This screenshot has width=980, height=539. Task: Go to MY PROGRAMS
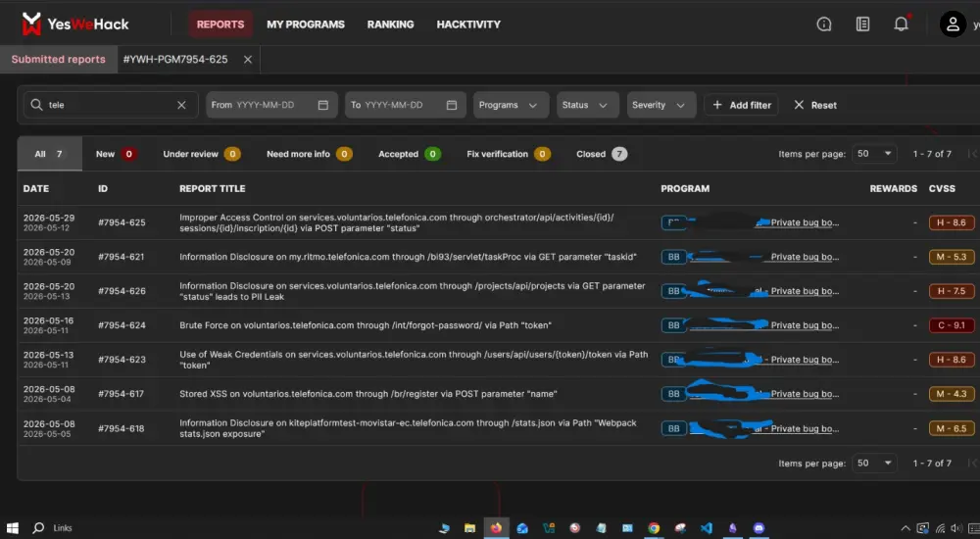point(306,24)
